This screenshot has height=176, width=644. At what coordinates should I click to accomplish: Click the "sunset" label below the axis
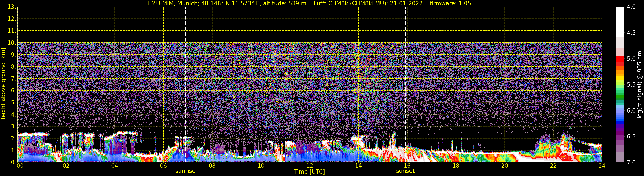pos(405,171)
